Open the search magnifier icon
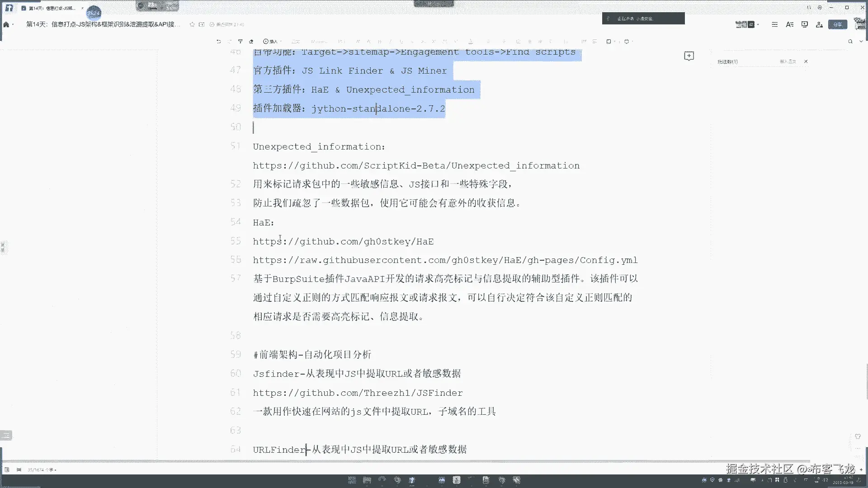868x488 pixels. 850,42
